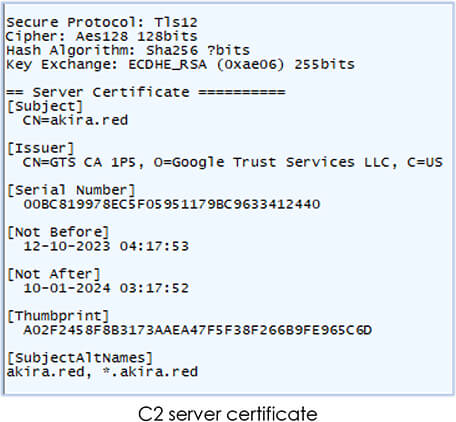Select the serial number starting with 00BC8199

point(172,204)
